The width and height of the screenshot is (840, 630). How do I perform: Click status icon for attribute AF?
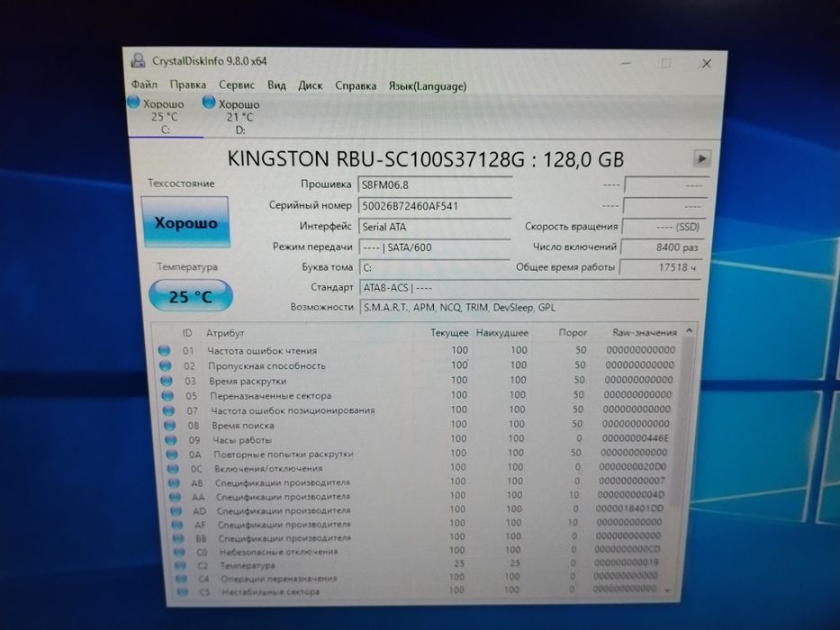(176, 525)
